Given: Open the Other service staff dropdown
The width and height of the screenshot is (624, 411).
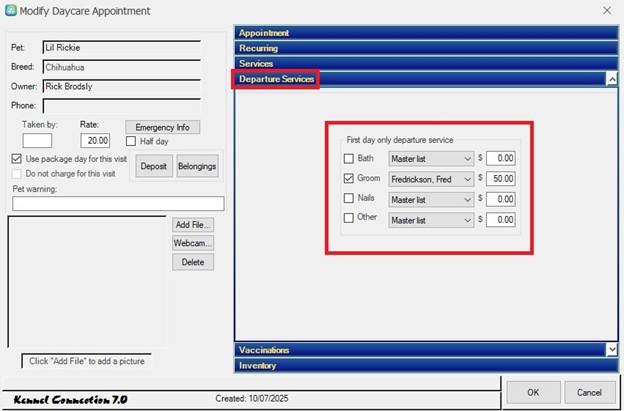Looking at the screenshot, I should tap(431, 220).
